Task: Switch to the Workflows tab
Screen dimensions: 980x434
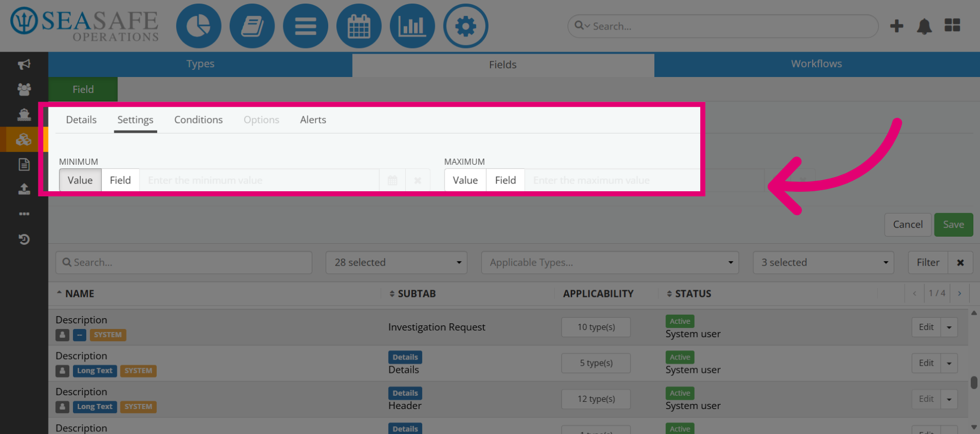Action: click(817, 64)
